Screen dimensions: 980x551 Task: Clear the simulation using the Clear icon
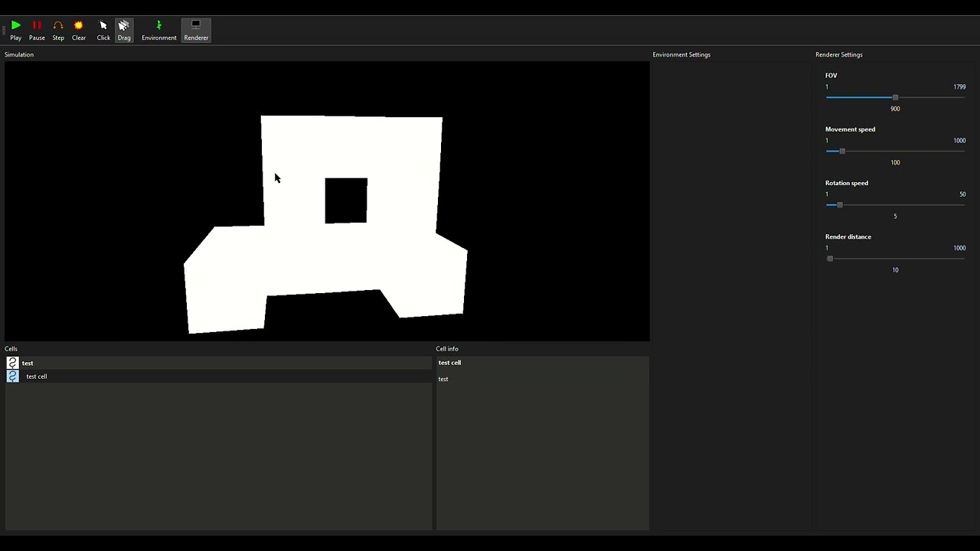[x=79, y=30]
